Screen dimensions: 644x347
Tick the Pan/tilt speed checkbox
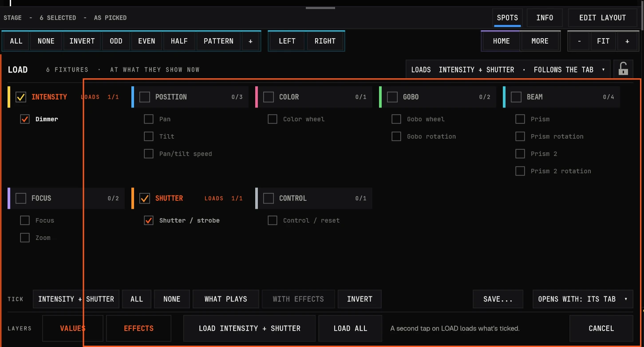coord(149,154)
